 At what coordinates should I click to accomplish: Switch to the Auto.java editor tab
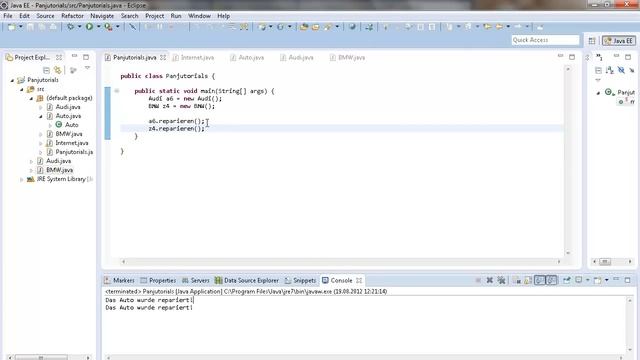pyautogui.click(x=247, y=58)
